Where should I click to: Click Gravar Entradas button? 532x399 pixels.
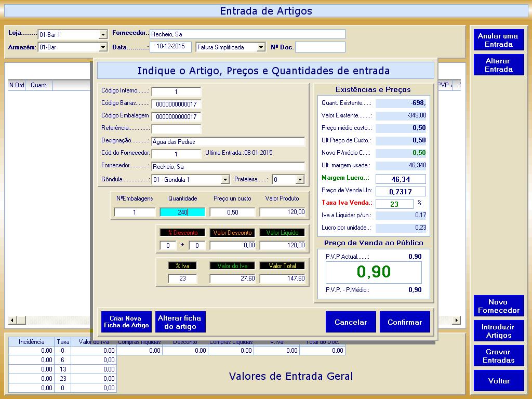pos(498,356)
